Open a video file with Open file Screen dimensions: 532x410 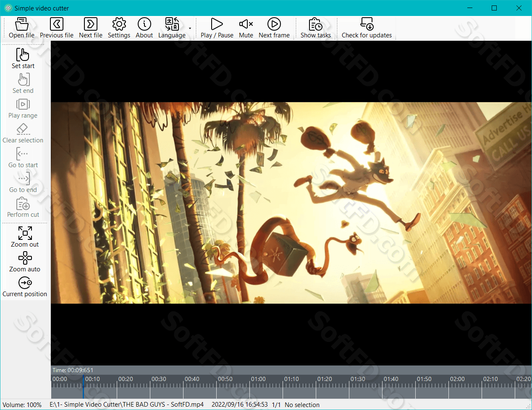click(x=21, y=28)
